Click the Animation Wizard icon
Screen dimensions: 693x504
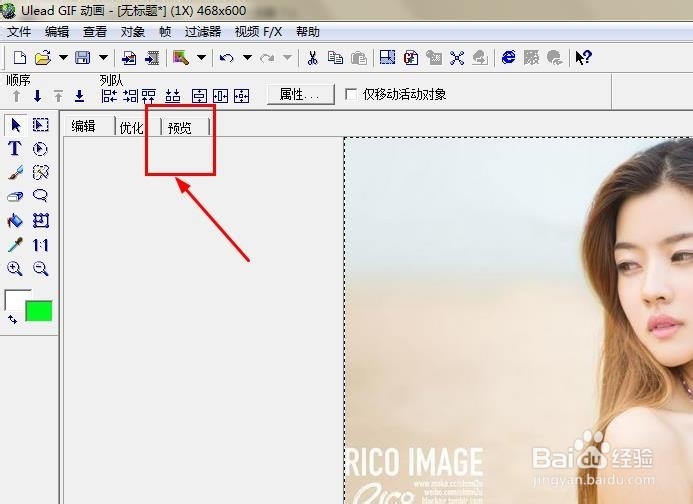pyautogui.click(x=181, y=58)
